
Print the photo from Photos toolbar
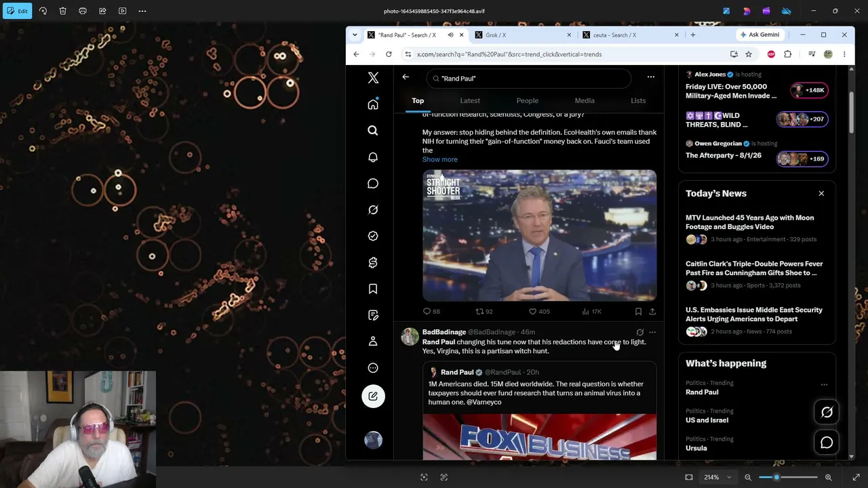point(83,11)
